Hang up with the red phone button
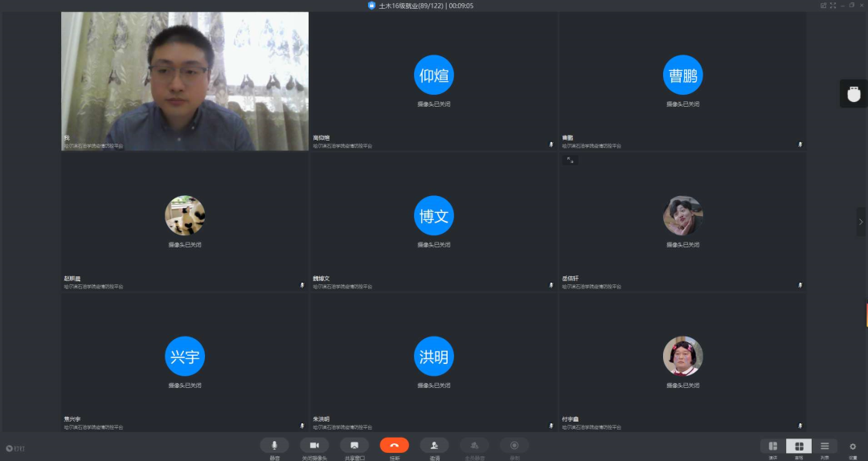 click(x=395, y=445)
